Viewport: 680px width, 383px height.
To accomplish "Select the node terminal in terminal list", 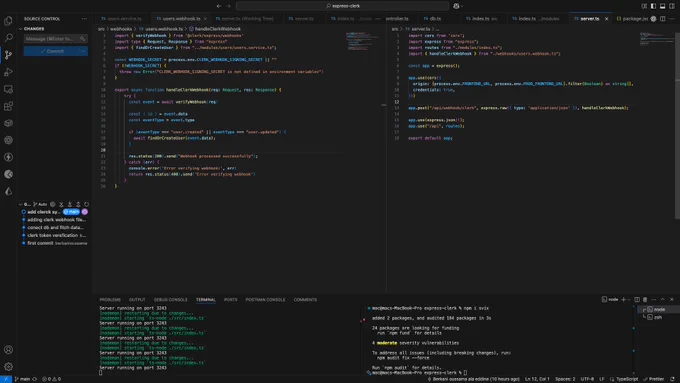I will pyautogui.click(x=658, y=310).
